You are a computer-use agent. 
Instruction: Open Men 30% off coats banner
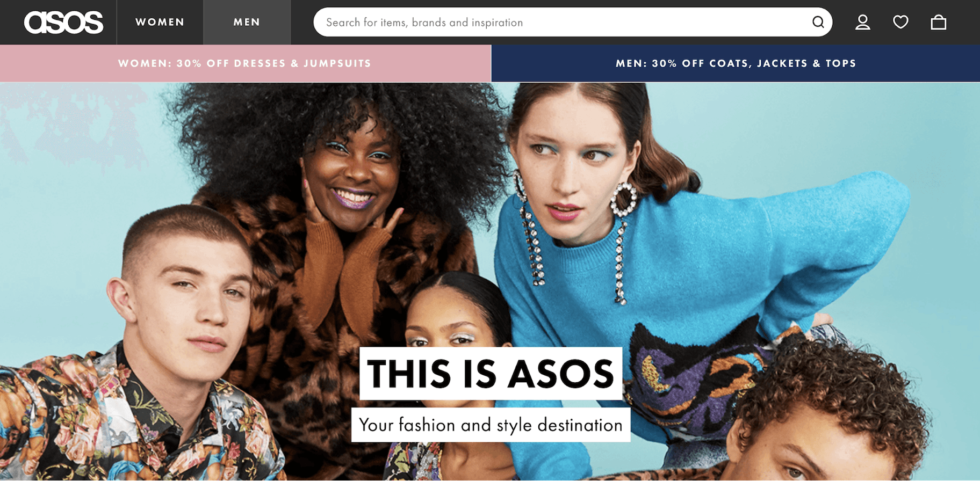tap(736, 63)
